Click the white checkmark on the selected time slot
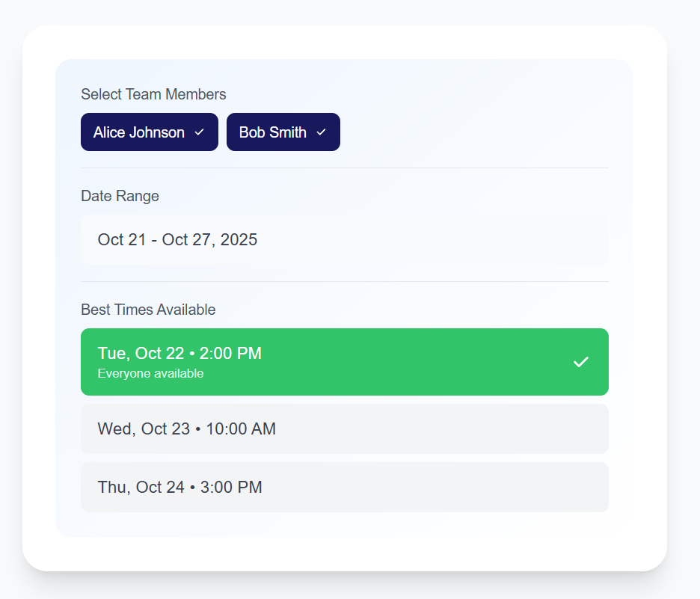Screen dimensions: 700x599 click(x=580, y=362)
